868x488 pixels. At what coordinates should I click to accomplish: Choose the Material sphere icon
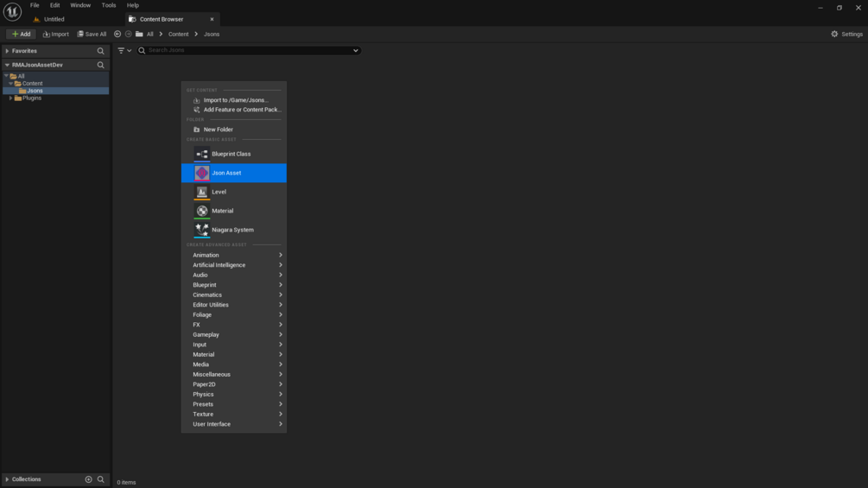tap(201, 211)
